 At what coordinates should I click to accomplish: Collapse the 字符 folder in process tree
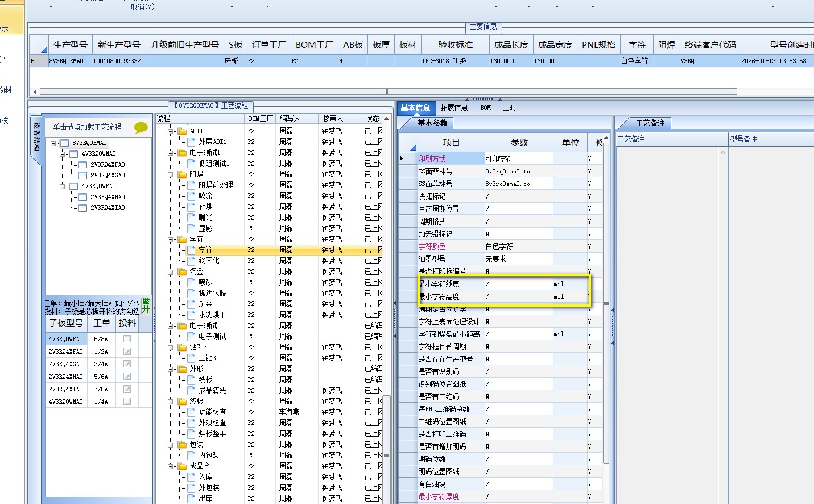171,239
